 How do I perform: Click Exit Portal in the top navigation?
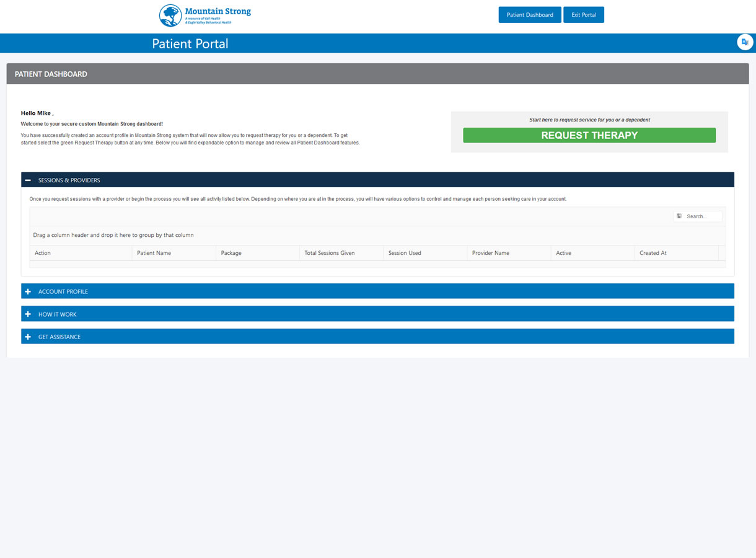tap(583, 15)
